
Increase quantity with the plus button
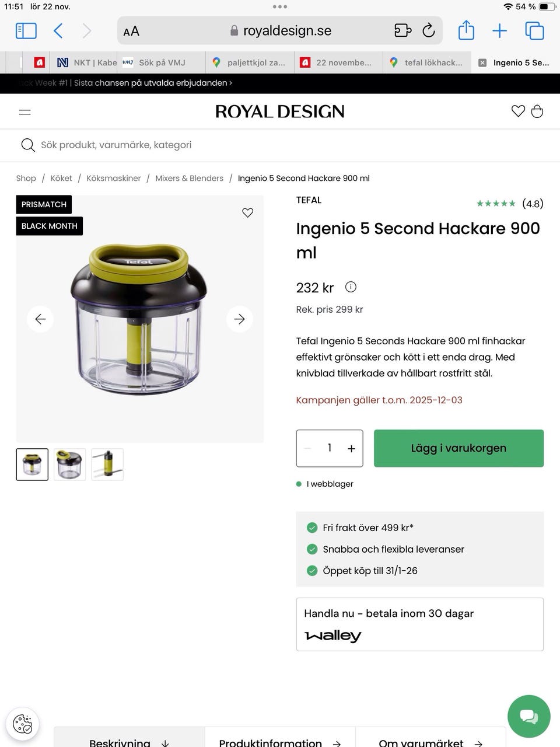351,448
